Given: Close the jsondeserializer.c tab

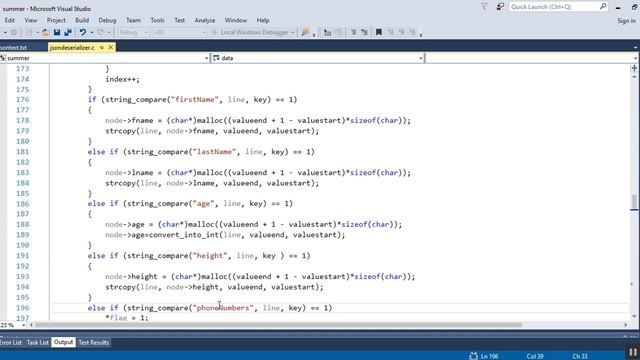Looking at the screenshot, I should [111, 47].
